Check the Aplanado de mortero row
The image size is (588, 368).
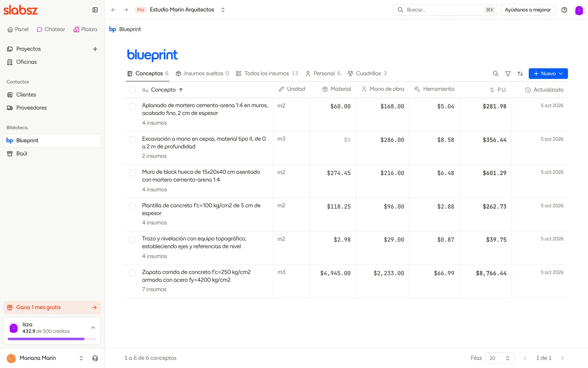click(x=132, y=106)
